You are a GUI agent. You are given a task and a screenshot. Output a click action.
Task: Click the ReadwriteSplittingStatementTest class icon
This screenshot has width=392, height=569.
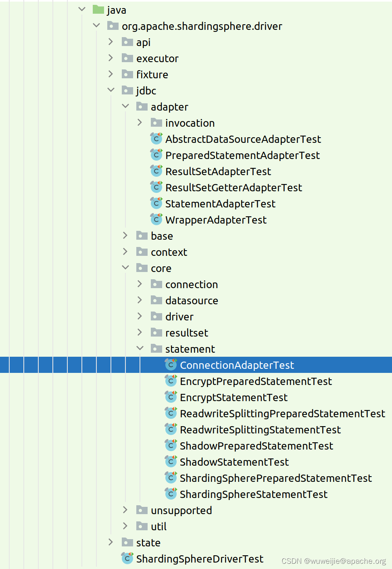pyautogui.click(x=171, y=429)
